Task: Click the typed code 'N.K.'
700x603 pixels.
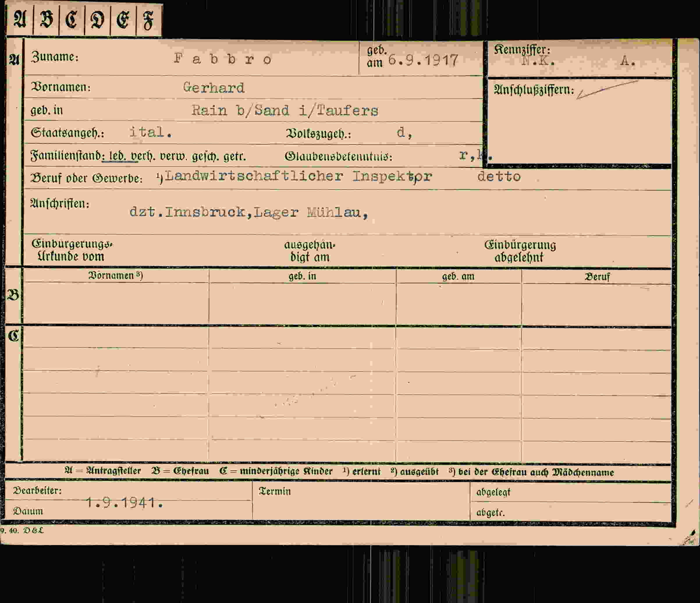Action: 539,61
